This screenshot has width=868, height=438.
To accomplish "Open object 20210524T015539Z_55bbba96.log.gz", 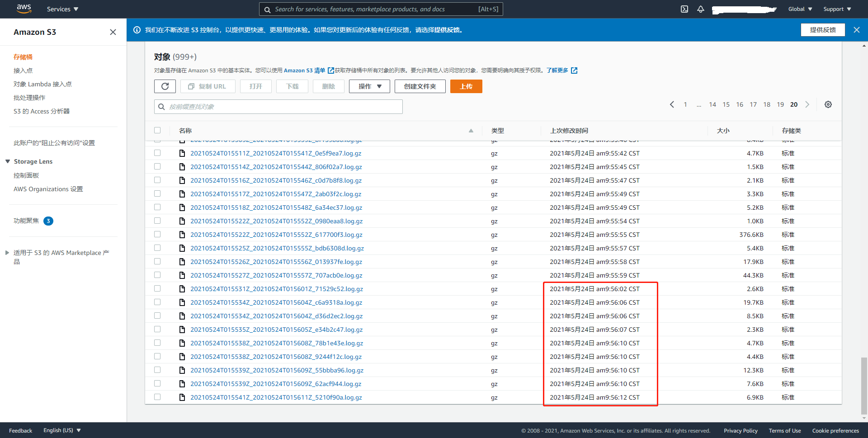I will 277,370.
